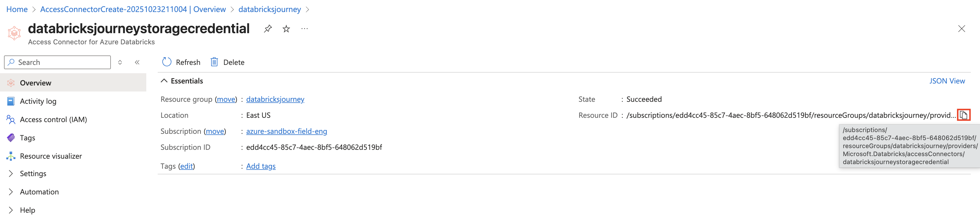Click the Add tags link
Viewport: 980px width, 219px height.
pos(261,166)
